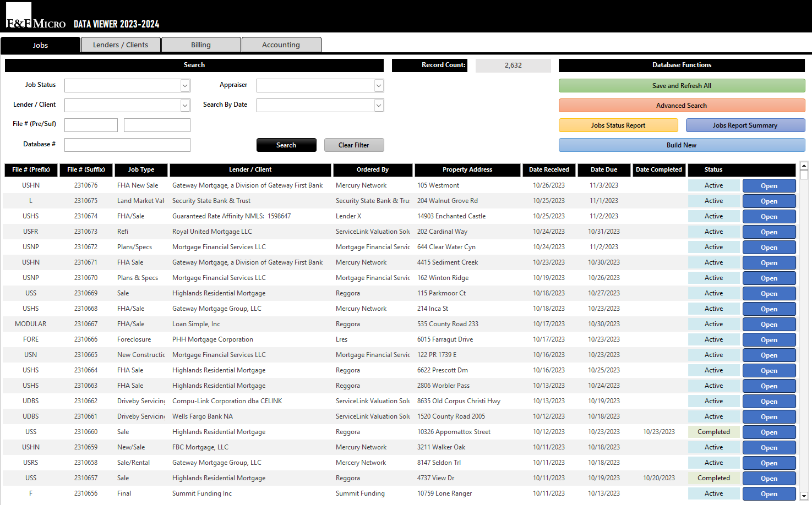Open job 2310660 at 10326 Appomattox Street
This screenshot has height=505, width=812.
769,432
